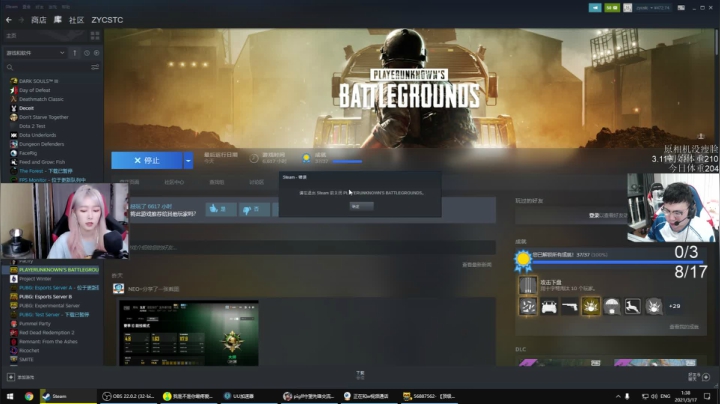Select PUBG: Experimental Server
Image resolution: width=720 pixels, height=404 pixels.
tap(49, 306)
